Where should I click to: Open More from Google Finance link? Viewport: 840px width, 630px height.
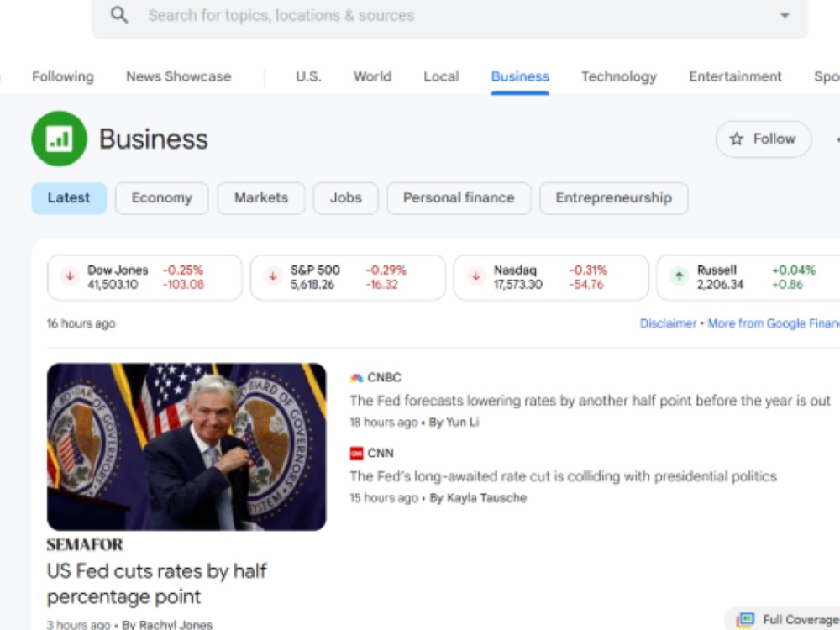tap(774, 323)
